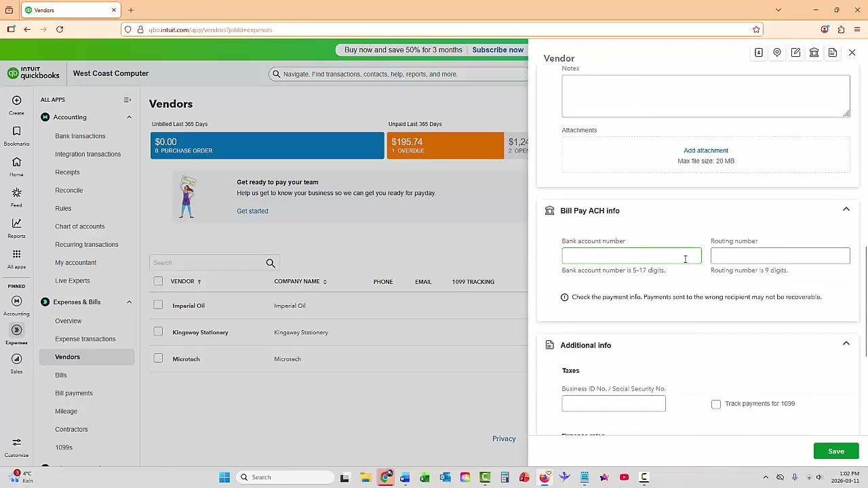Image resolution: width=868 pixels, height=488 pixels.
Task: Click the Navigate search bar
Action: [399, 74]
